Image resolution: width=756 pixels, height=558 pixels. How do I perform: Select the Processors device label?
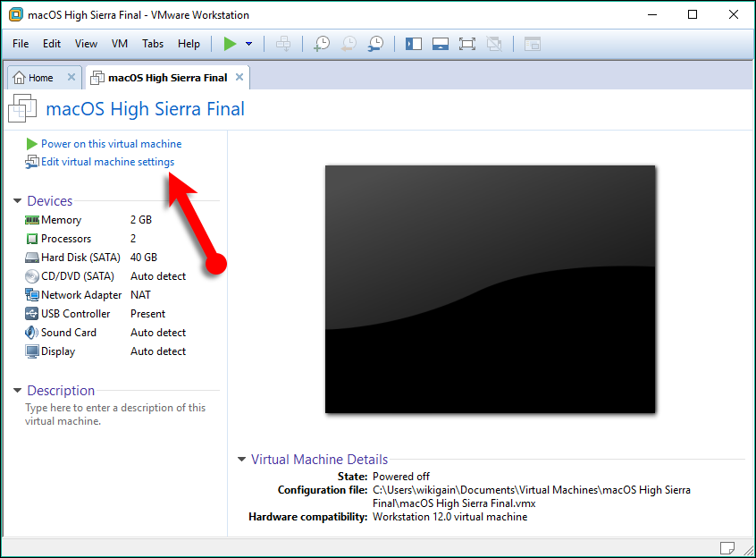pos(66,239)
